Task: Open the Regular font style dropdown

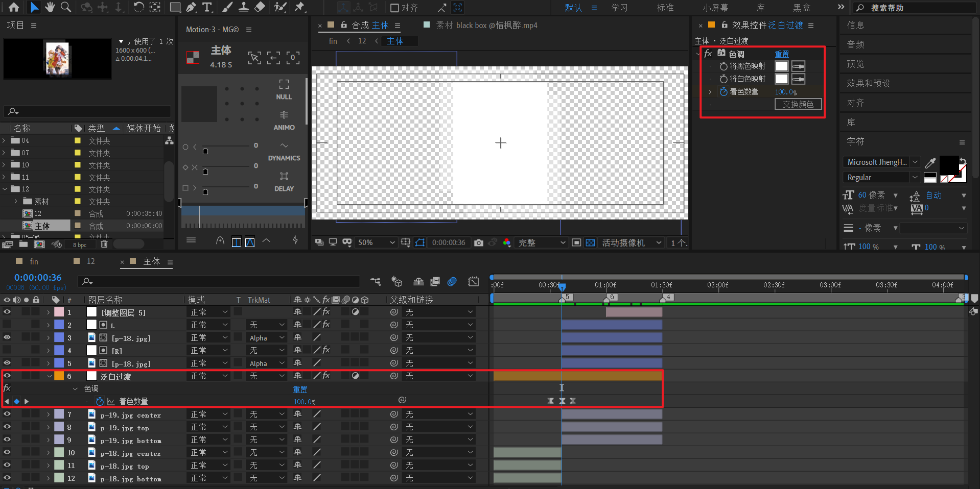Action: (915, 177)
